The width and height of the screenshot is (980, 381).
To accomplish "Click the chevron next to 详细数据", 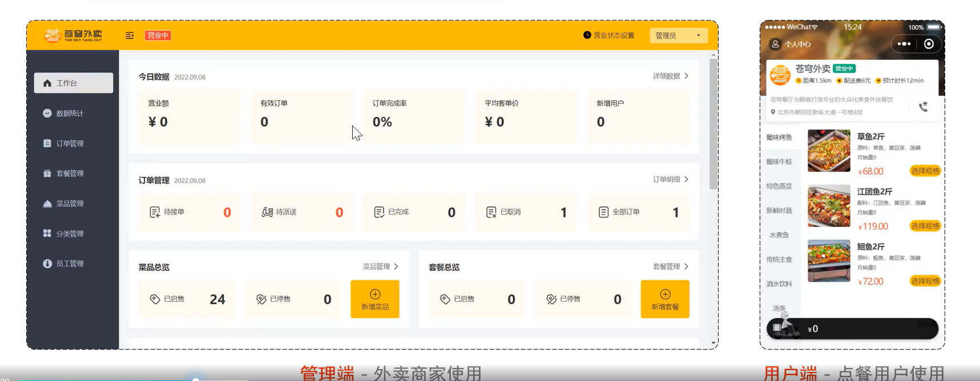I will [x=686, y=76].
